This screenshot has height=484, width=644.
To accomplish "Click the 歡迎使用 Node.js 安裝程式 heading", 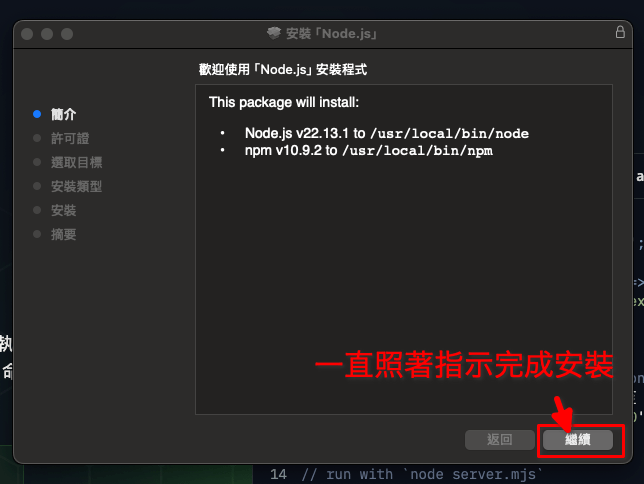I will tap(283, 69).
